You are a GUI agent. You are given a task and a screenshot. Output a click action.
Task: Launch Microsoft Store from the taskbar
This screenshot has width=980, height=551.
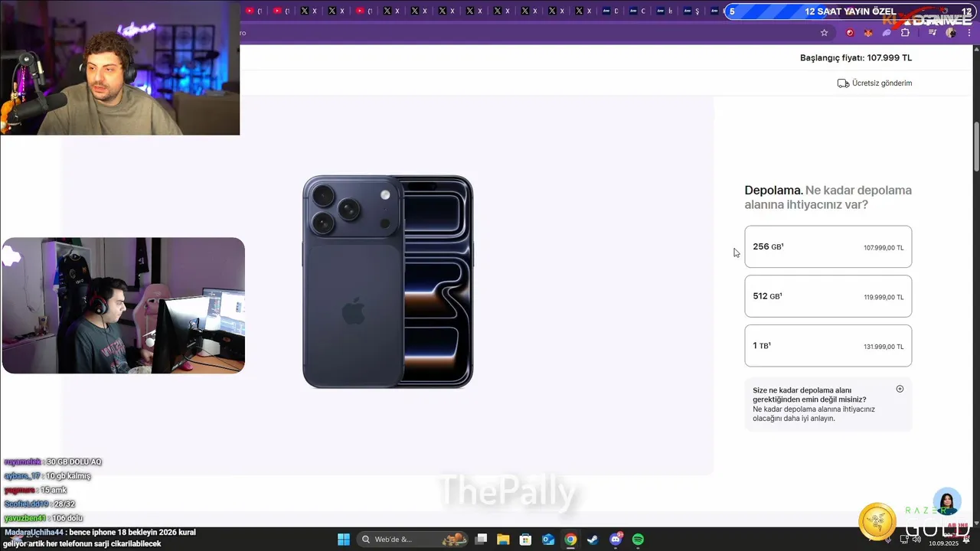[x=525, y=540]
